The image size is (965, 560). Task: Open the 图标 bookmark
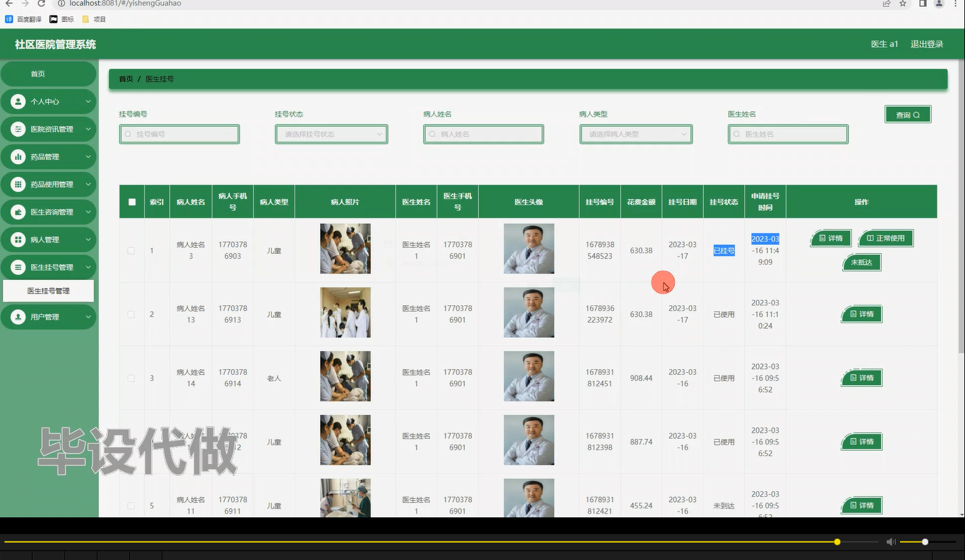click(62, 19)
